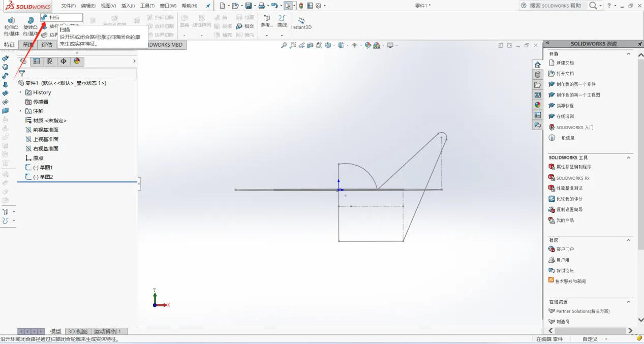Open the Appearances color icon in task pane

[x=537, y=105]
